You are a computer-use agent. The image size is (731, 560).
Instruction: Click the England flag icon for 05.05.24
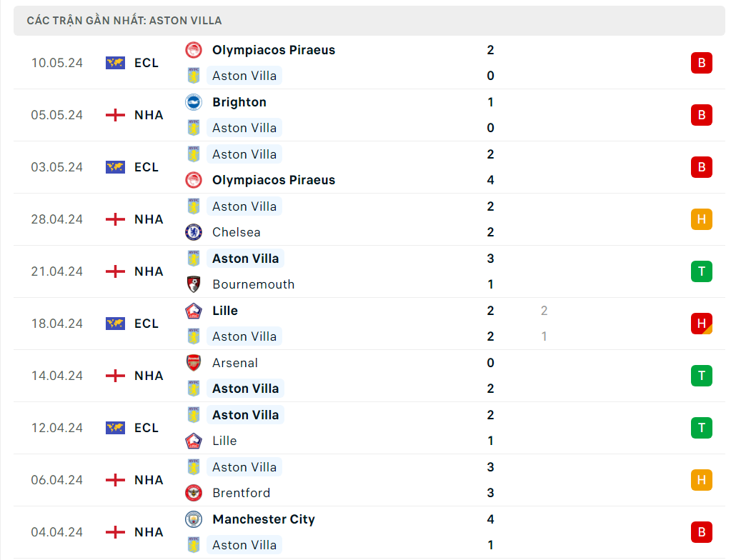pos(115,115)
